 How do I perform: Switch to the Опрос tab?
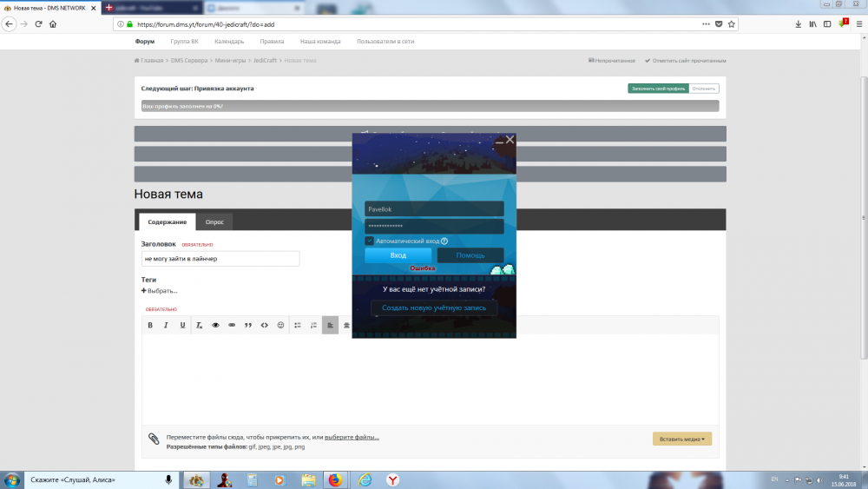(x=214, y=221)
